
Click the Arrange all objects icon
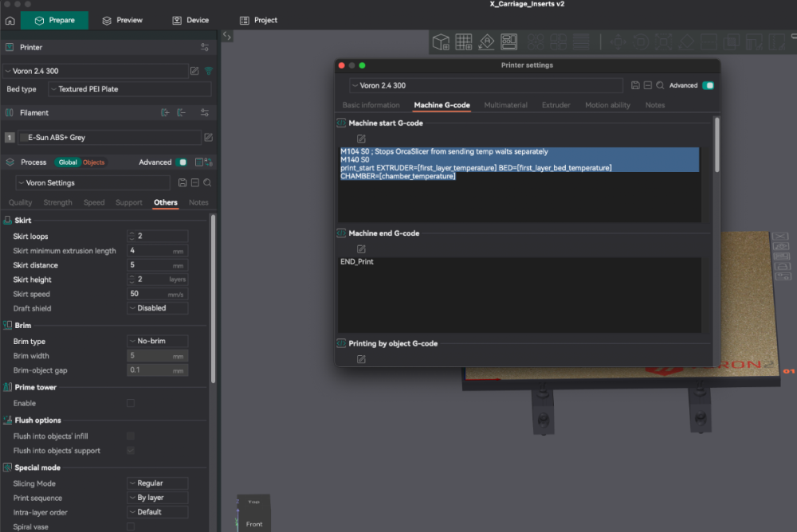pyautogui.click(x=508, y=41)
